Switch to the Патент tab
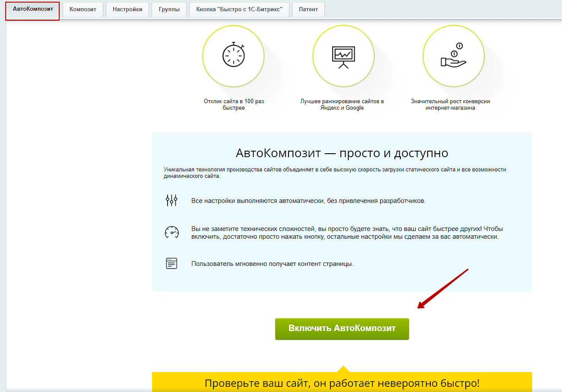The width and height of the screenshot is (562, 392). coord(308,9)
